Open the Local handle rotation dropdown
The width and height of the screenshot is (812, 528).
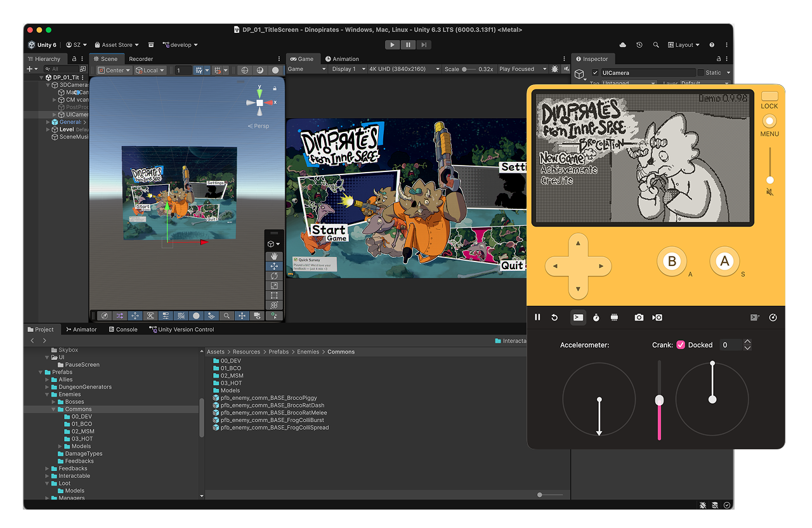(x=150, y=70)
